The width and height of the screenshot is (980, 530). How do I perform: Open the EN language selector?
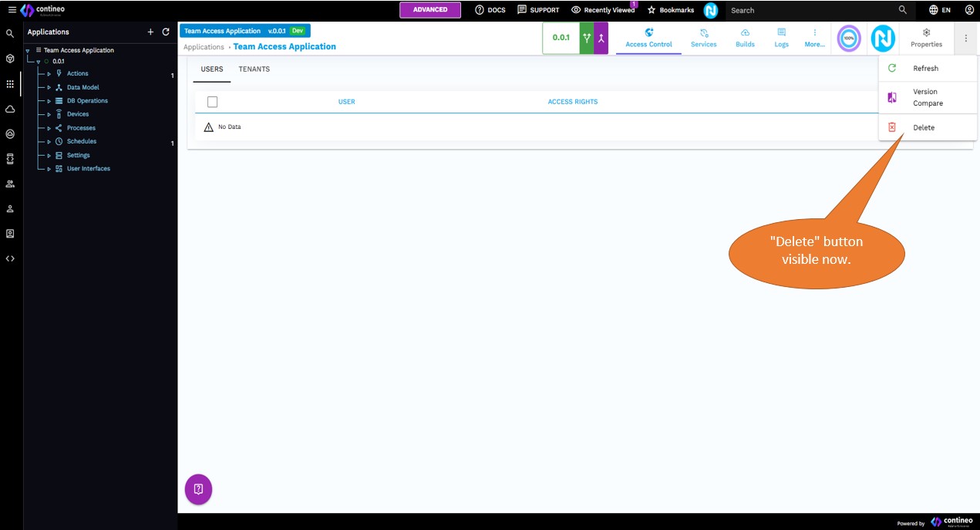point(940,10)
